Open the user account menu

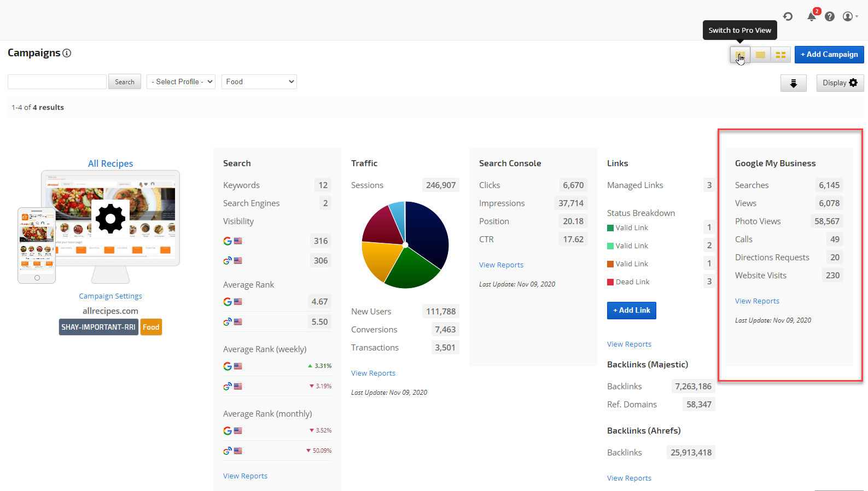[x=849, y=16]
